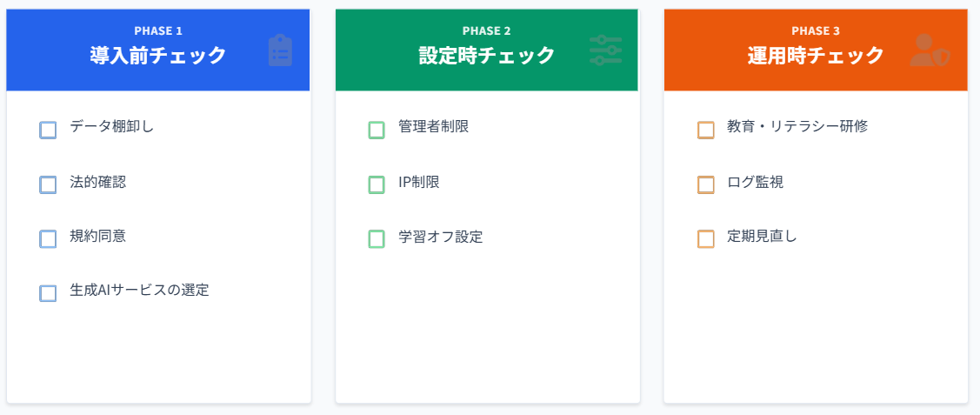Screen dimensions: 980x415
Task: Click the PHASE 2 label
Action: (486, 31)
